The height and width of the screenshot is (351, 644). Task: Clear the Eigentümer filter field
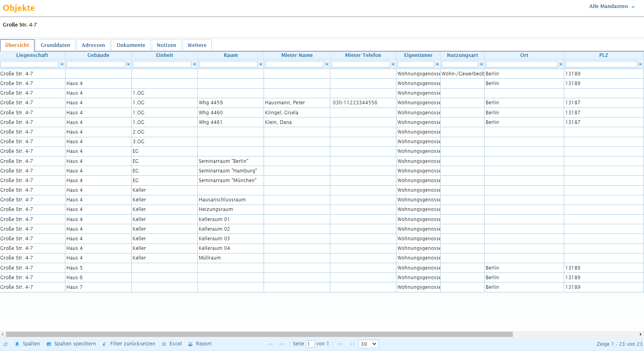pyautogui.click(x=437, y=64)
